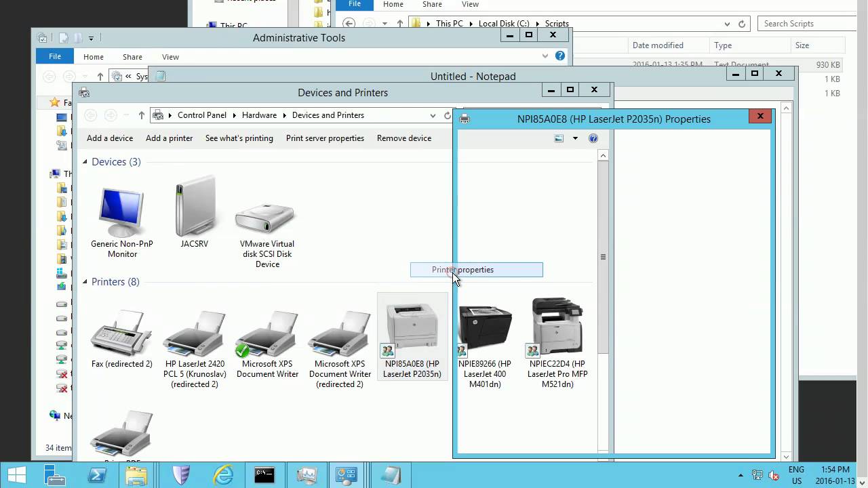Viewport: 868px width, 488px height.
Task: Click the view options icon in Devices and Printers
Action: (x=559, y=138)
